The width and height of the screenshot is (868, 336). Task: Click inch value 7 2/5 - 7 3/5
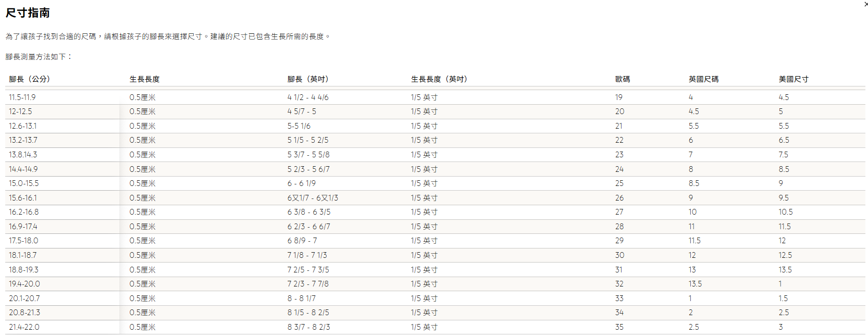308,270
